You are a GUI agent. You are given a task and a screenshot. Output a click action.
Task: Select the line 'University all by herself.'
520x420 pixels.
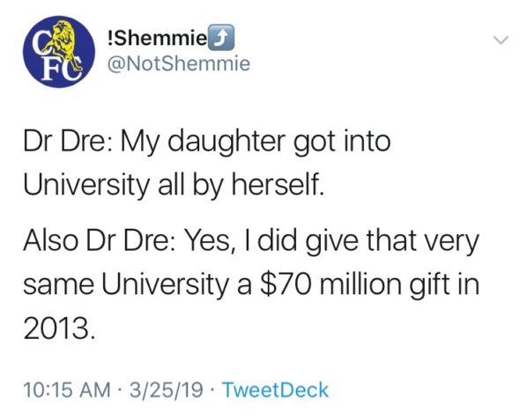pos(173,185)
